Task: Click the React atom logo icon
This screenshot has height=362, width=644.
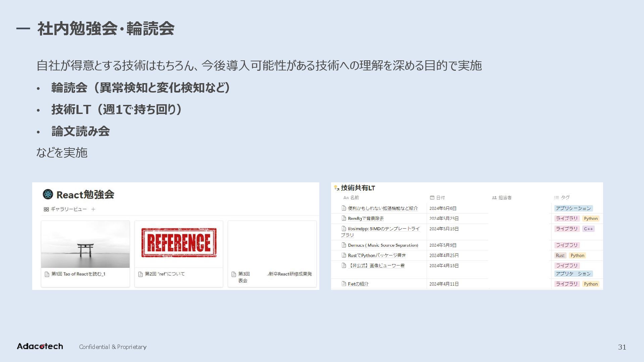Action: click(x=48, y=194)
